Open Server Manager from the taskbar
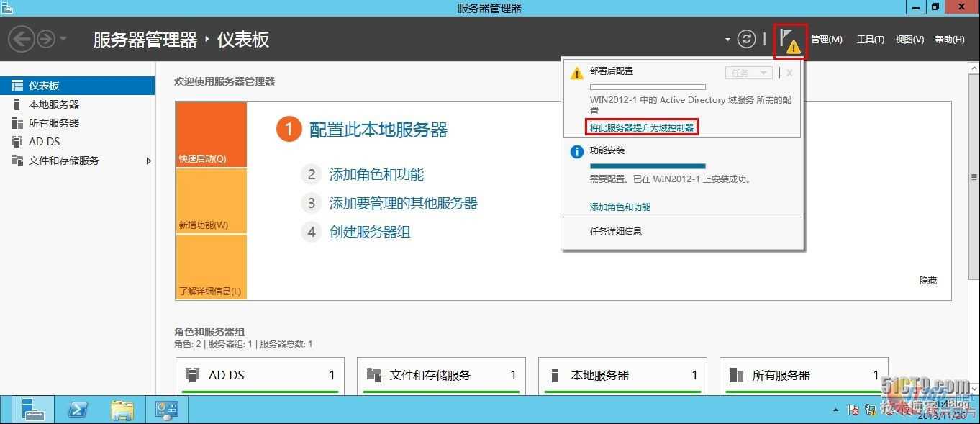 click(x=33, y=410)
